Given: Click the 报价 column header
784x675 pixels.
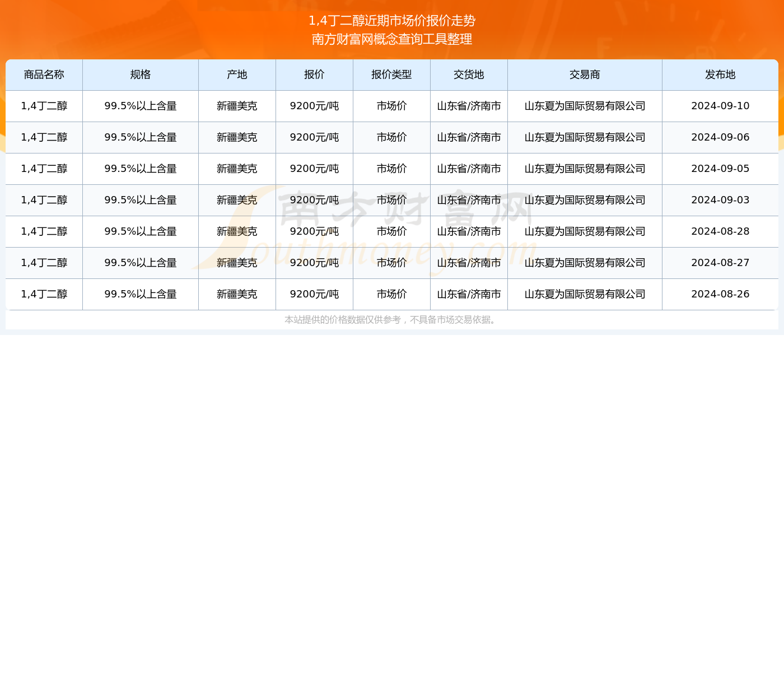Looking at the screenshot, I should 315,75.
